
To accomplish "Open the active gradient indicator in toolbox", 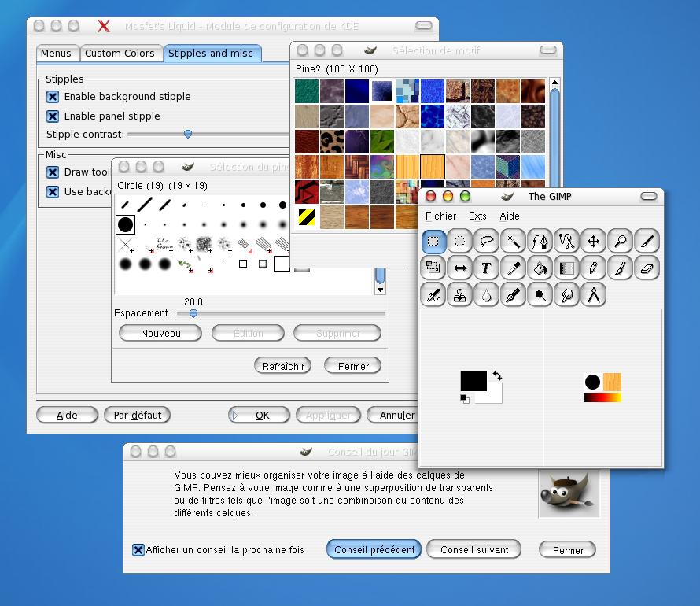I will (602, 397).
